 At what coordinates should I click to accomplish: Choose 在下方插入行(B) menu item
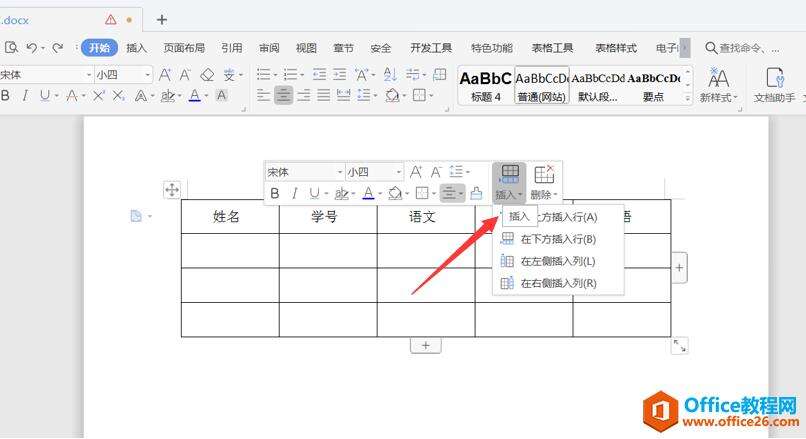(x=558, y=239)
